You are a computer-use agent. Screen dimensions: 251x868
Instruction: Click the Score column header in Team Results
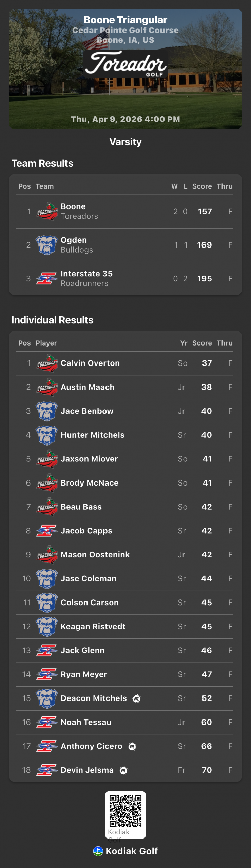[202, 186]
